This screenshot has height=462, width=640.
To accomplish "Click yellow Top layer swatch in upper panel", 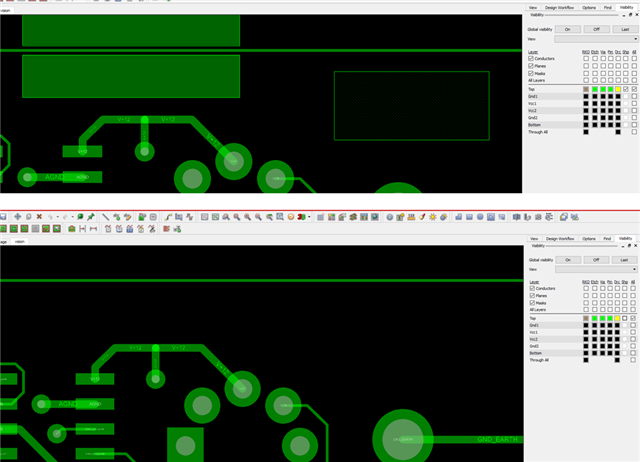I will (x=617, y=89).
